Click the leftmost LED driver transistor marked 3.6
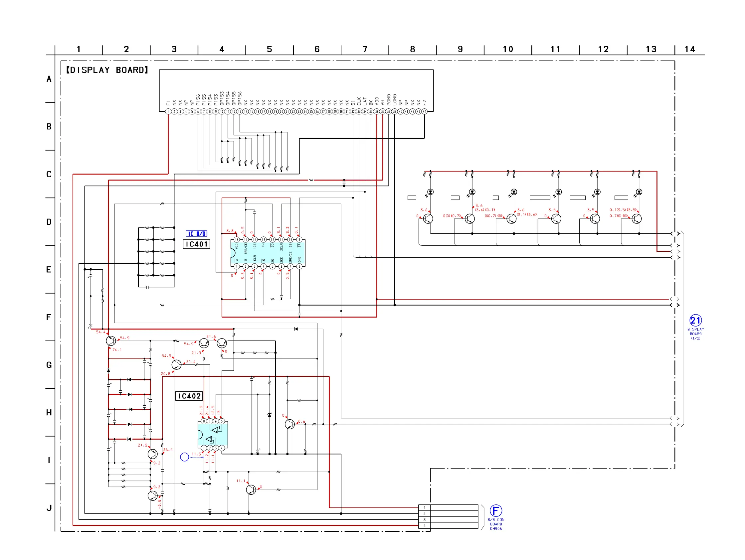745x560 pixels. coord(428,219)
